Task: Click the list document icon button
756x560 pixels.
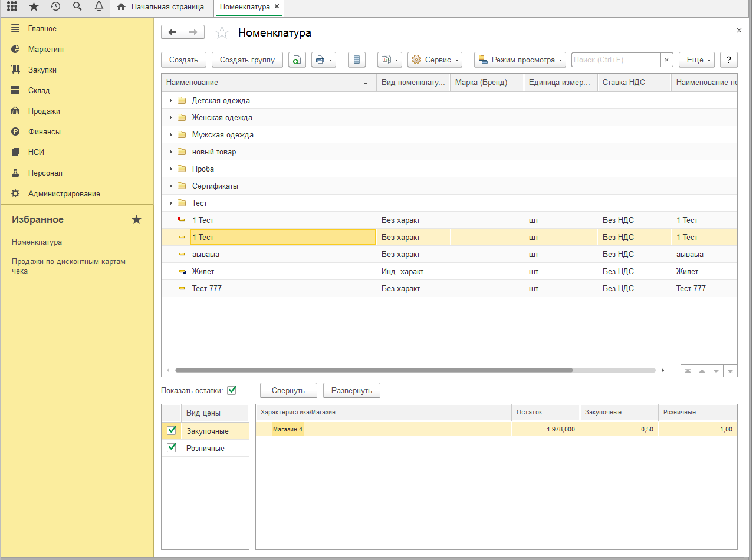Action: (357, 60)
